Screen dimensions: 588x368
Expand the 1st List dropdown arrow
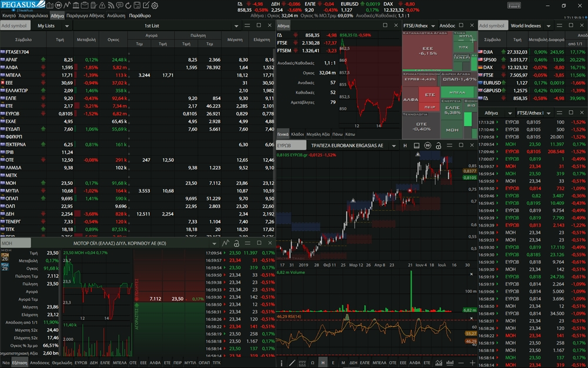point(236,26)
